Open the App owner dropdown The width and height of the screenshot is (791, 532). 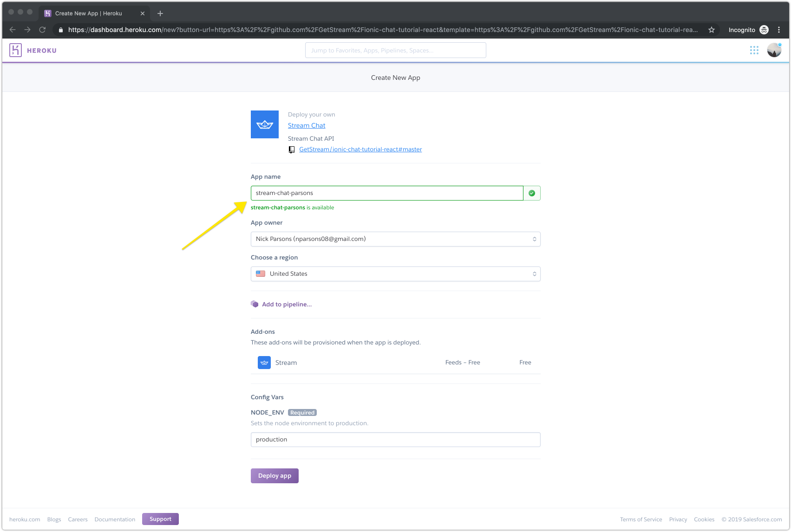coord(396,239)
